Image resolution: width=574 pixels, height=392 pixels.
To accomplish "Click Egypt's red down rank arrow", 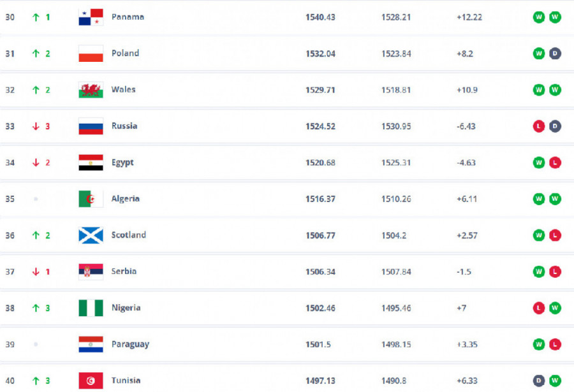I will (36, 163).
